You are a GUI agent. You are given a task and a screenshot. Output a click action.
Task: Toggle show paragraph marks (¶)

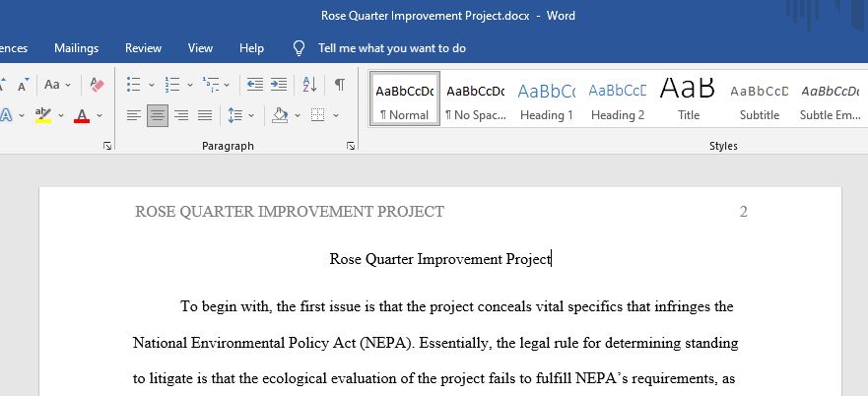340,84
